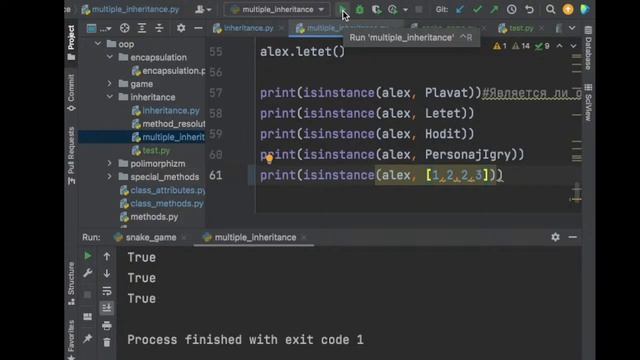Viewport: 640px width, 360px height.
Task: Run 'multiple_inheritance' with the green play button
Action: tap(342, 9)
